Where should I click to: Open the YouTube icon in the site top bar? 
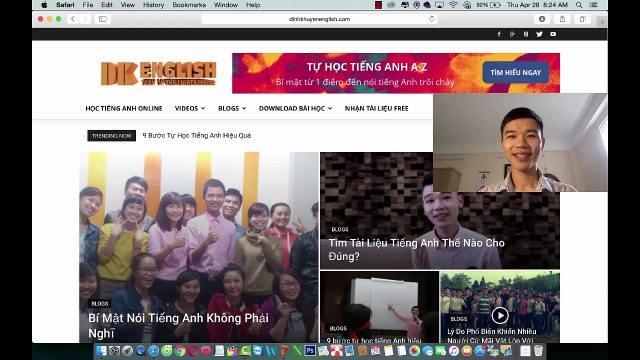pyautogui.click(x=553, y=34)
